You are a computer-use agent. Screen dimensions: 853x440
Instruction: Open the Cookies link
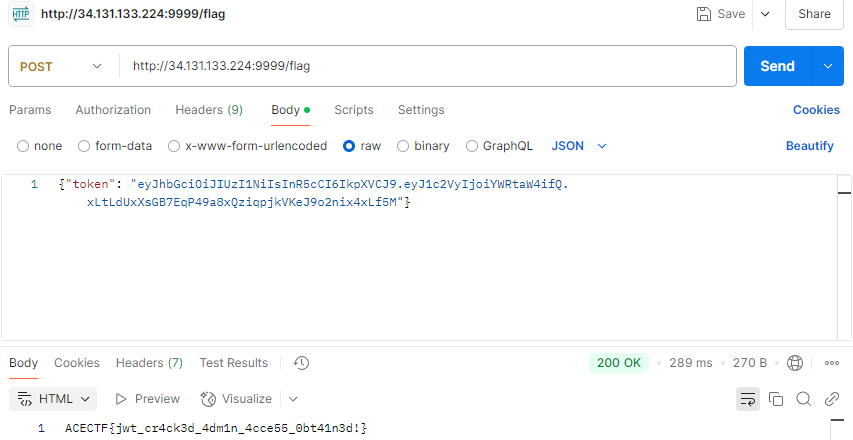(x=816, y=110)
